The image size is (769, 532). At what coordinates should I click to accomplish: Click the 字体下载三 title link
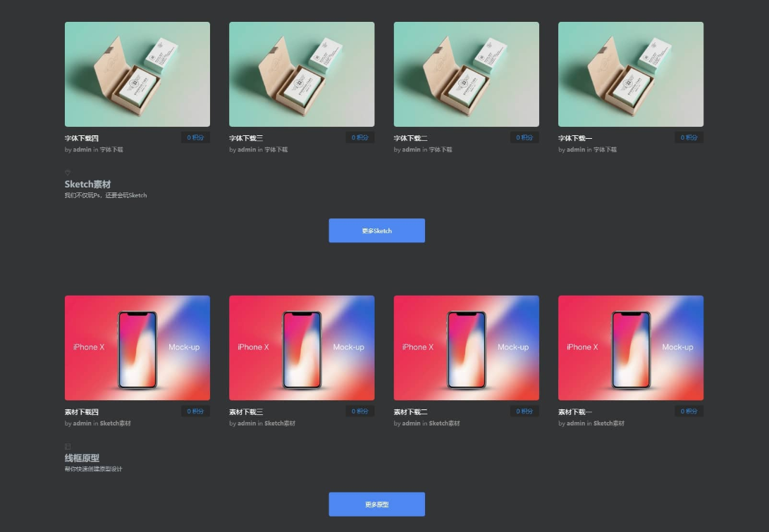(x=246, y=138)
